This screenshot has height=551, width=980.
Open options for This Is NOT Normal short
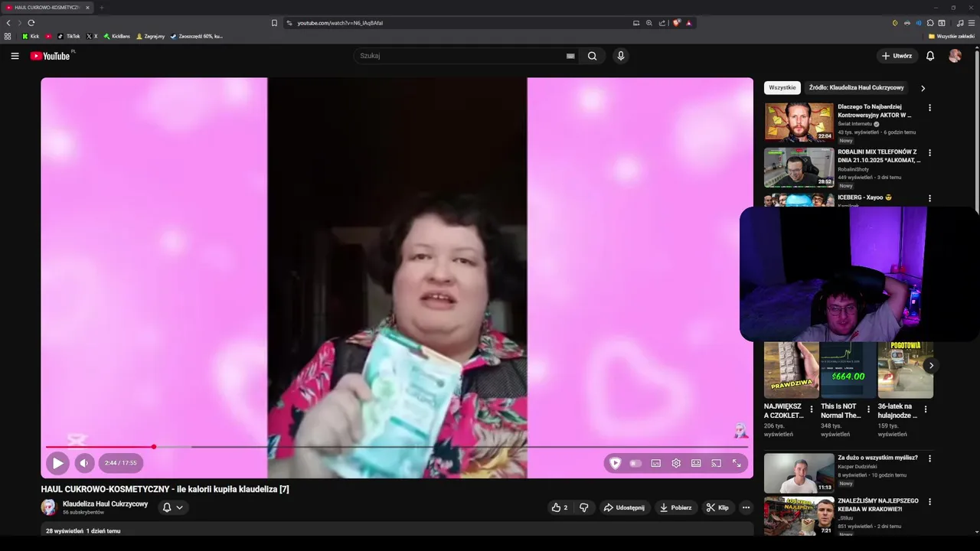point(868,409)
